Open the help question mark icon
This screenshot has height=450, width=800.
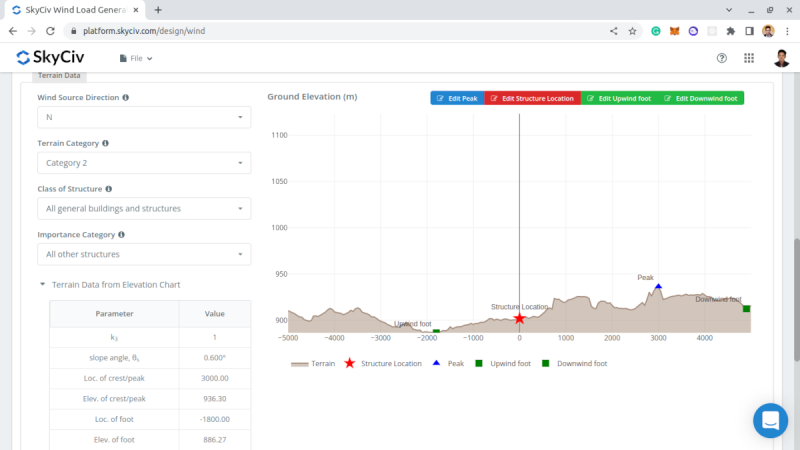click(722, 58)
